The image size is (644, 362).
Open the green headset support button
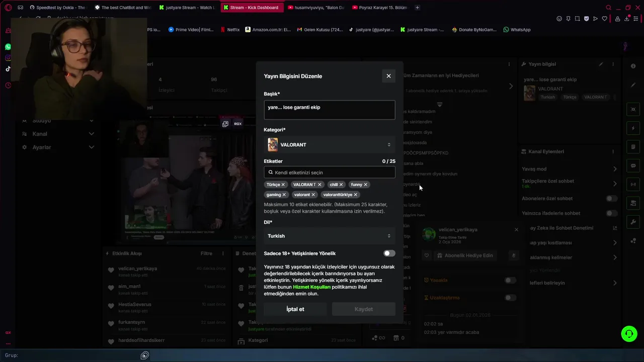point(629,334)
